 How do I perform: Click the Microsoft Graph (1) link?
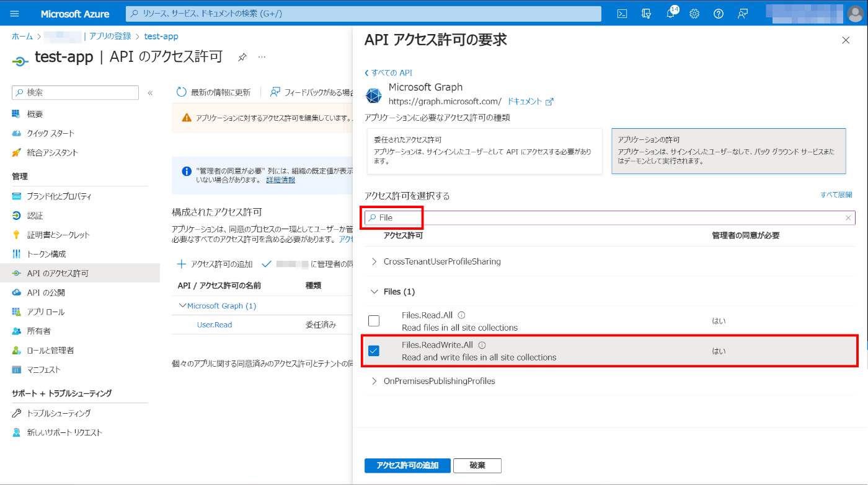pos(221,305)
